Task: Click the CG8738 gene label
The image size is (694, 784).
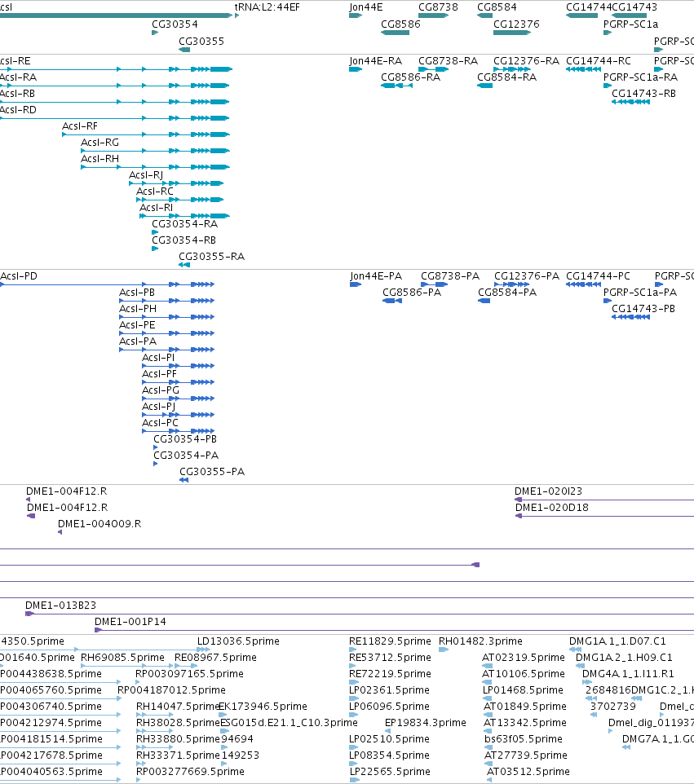Action: (438, 7)
